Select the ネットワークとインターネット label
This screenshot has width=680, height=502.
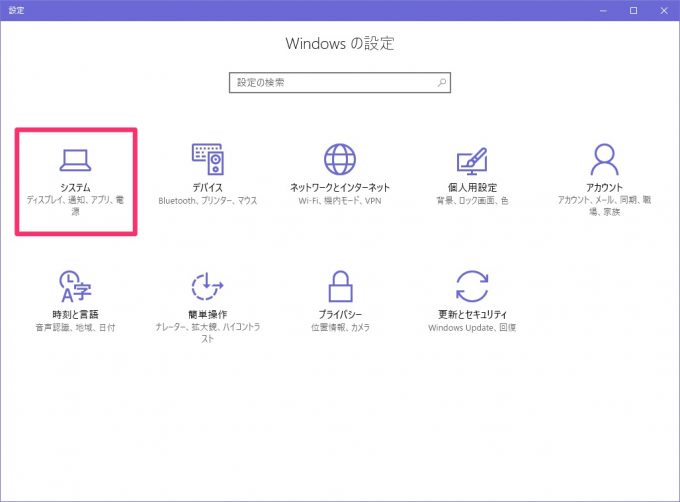pos(340,187)
